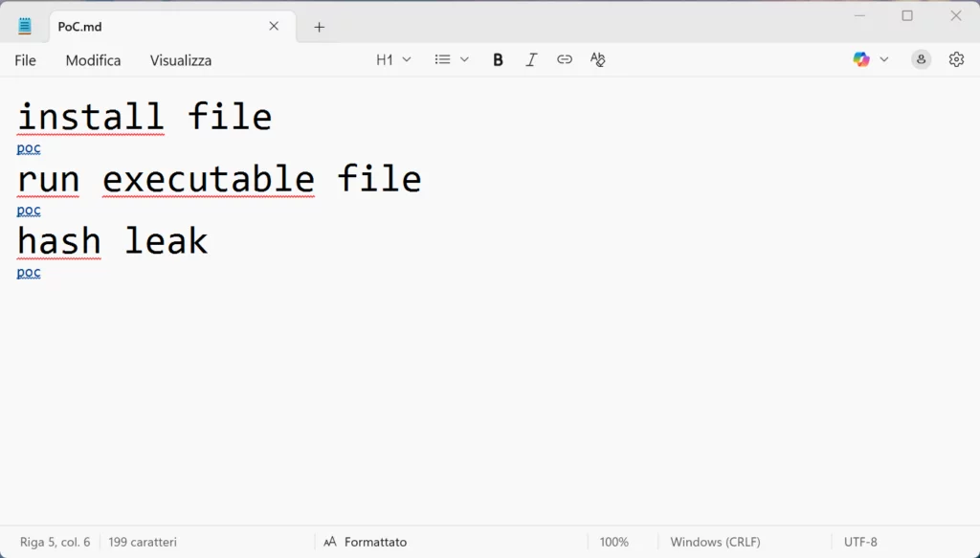The image size is (980, 558).
Task: Toggle italic formatting
Action: 531,59
